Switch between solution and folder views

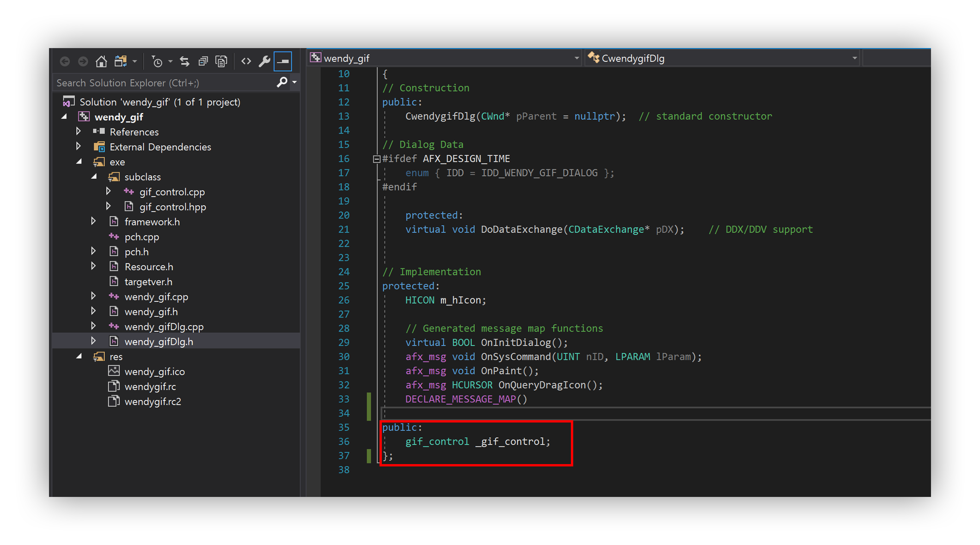pos(121,61)
